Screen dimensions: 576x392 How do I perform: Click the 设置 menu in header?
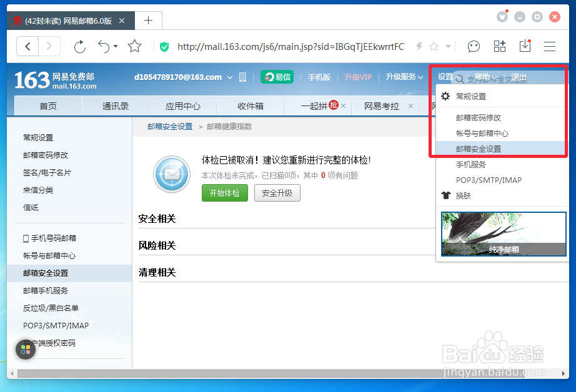click(445, 77)
